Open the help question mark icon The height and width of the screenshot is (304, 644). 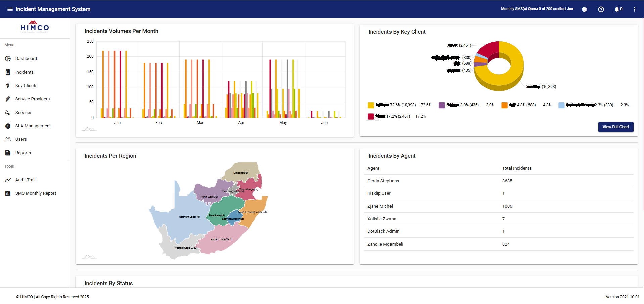601,9
